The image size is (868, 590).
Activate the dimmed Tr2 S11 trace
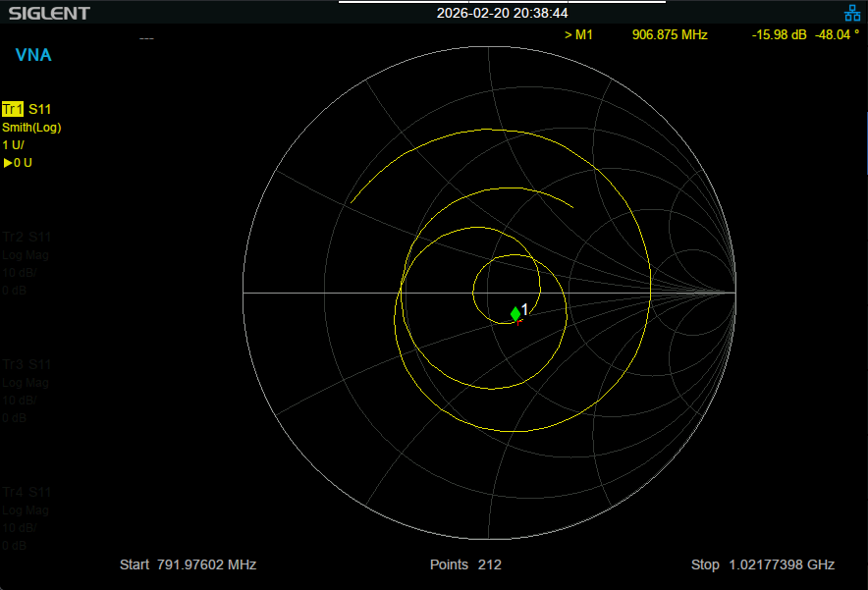coord(27,237)
